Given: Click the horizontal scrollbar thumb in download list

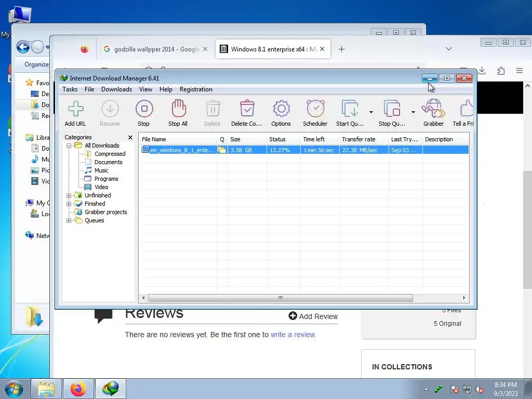Looking at the screenshot, I should coord(281,298).
